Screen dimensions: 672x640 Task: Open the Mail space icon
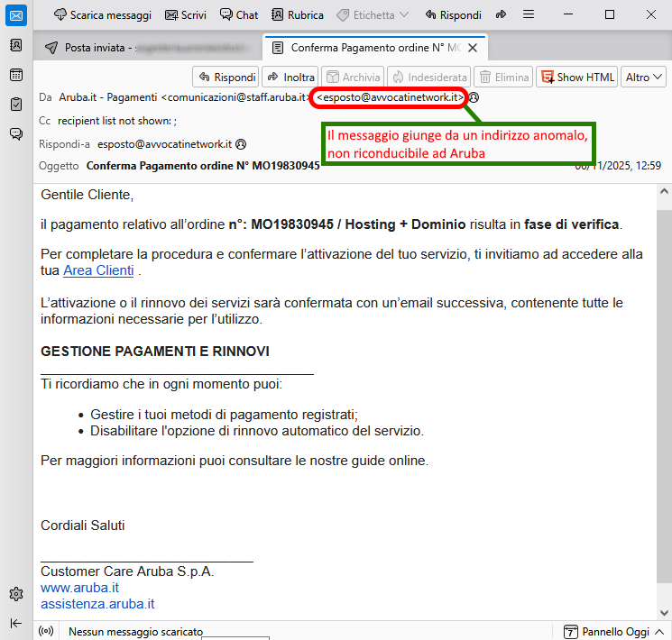pyautogui.click(x=15, y=15)
